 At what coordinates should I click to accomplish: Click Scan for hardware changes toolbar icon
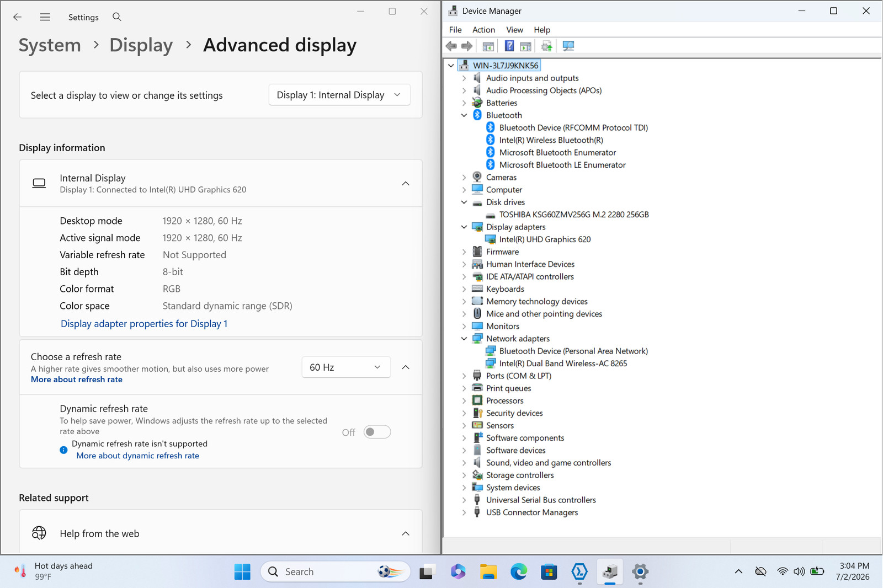click(568, 46)
